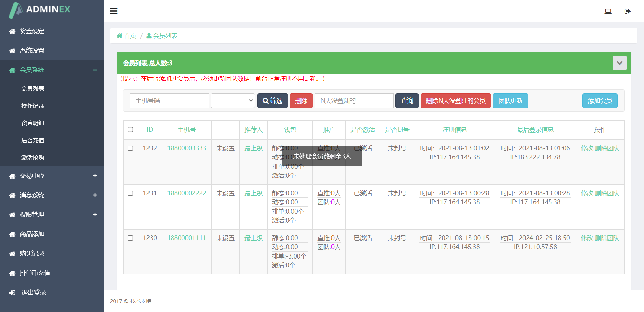The height and width of the screenshot is (312, 644).
Task: Expand 消息系统 with plus sign
Action: (x=95, y=195)
